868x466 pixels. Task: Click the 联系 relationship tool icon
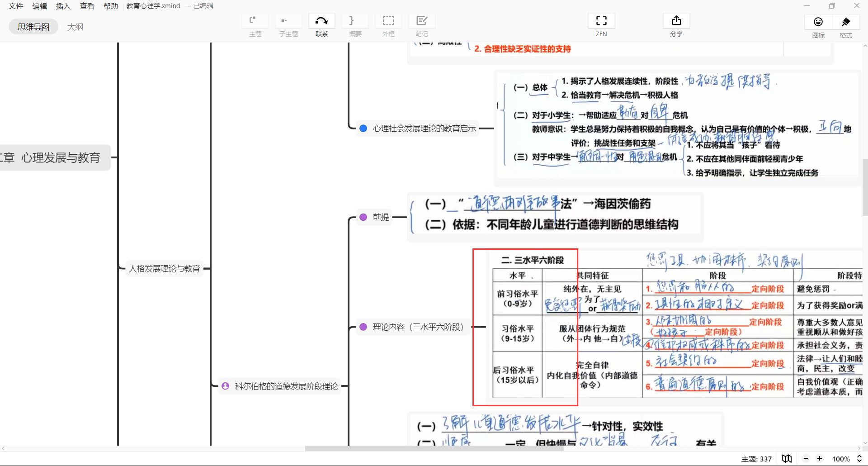click(321, 21)
